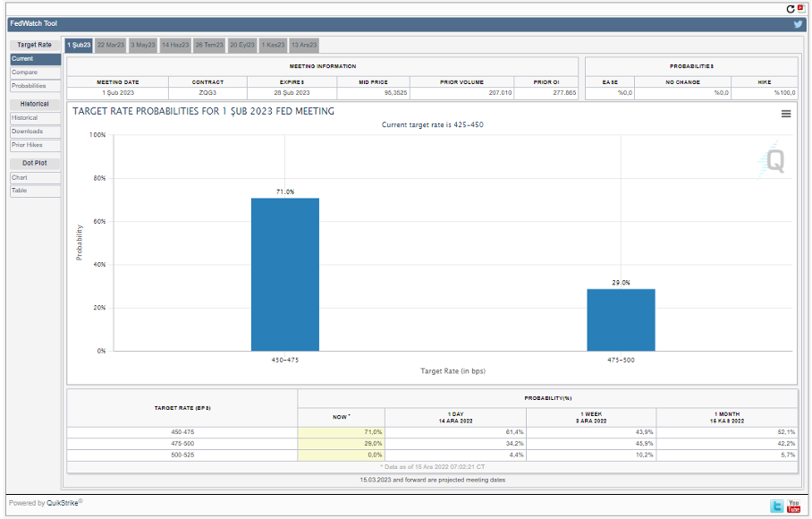Click the 43,9% one-week probability cell

591,432
